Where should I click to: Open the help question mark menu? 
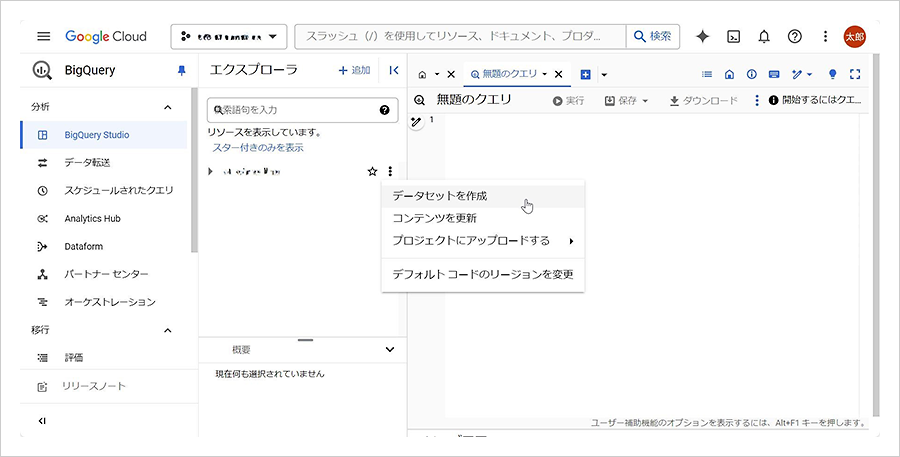[794, 36]
